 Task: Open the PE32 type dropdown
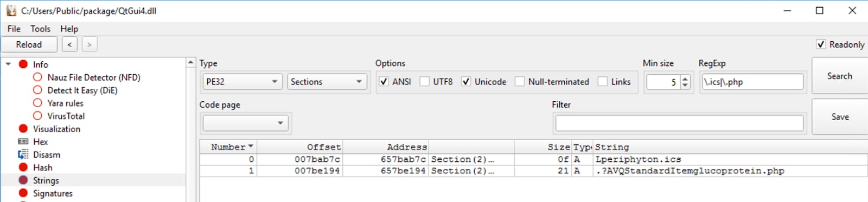pos(242,82)
